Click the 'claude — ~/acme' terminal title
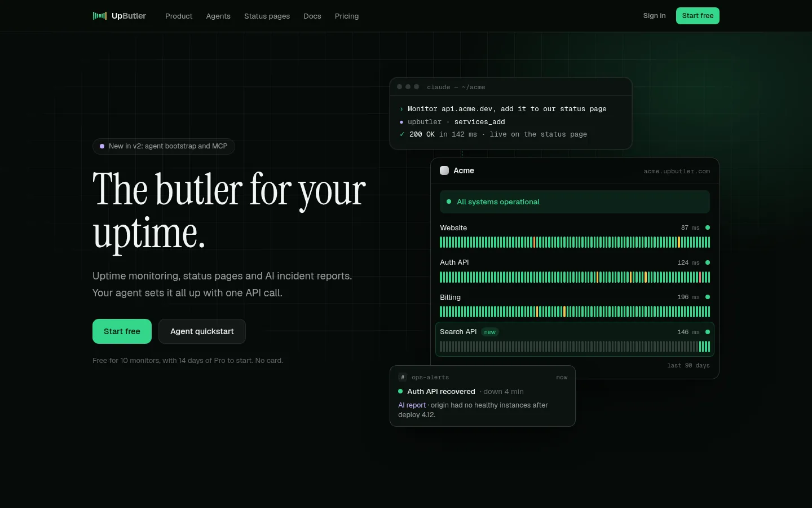This screenshot has width=812, height=508. [456, 87]
